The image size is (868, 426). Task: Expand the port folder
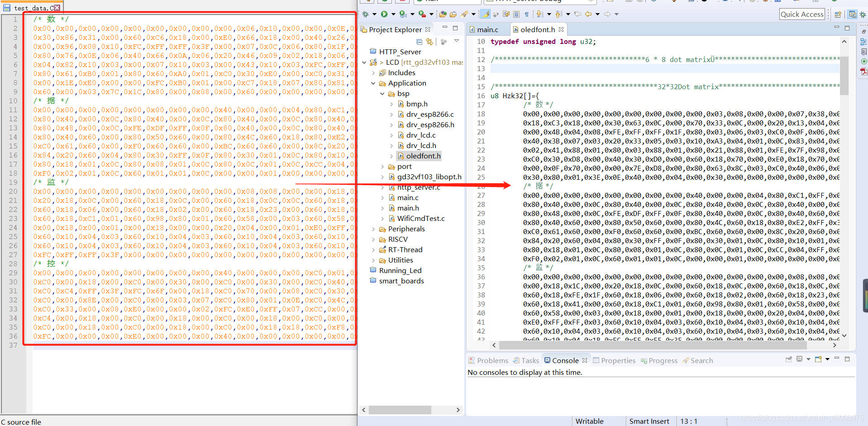(382, 167)
